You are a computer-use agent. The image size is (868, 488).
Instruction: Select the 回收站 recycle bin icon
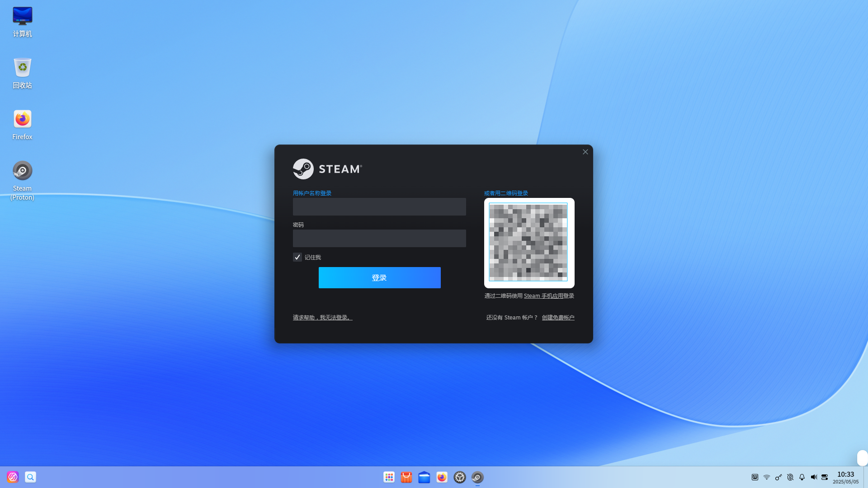pos(22,73)
